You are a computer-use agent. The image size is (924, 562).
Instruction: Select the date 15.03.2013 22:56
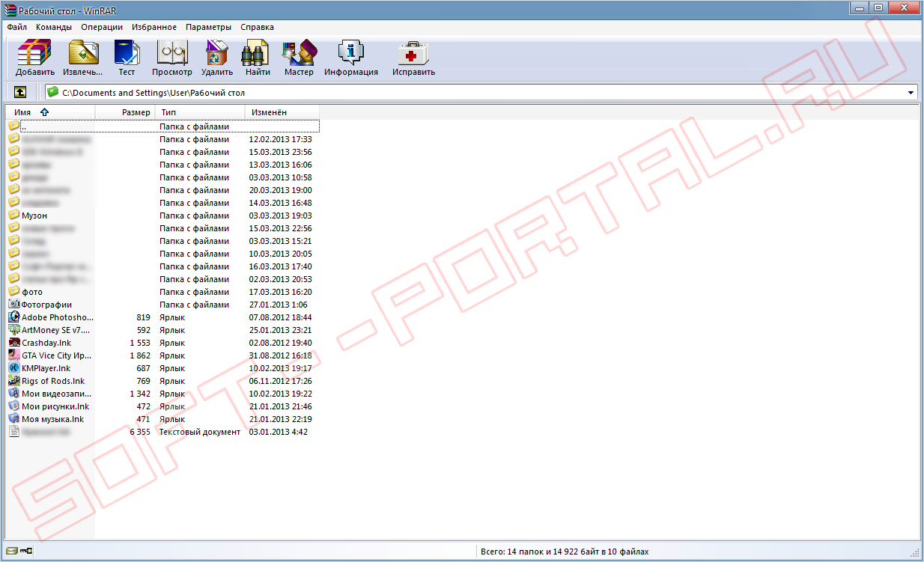[280, 228]
